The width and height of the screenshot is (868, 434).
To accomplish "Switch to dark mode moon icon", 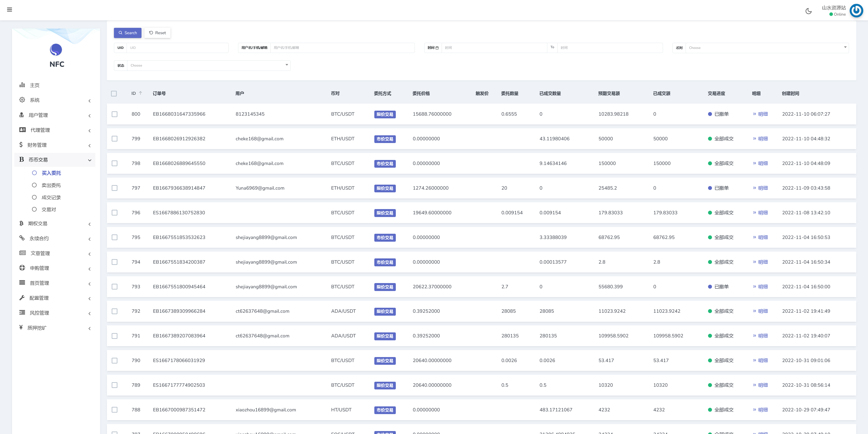I will (x=808, y=11).
